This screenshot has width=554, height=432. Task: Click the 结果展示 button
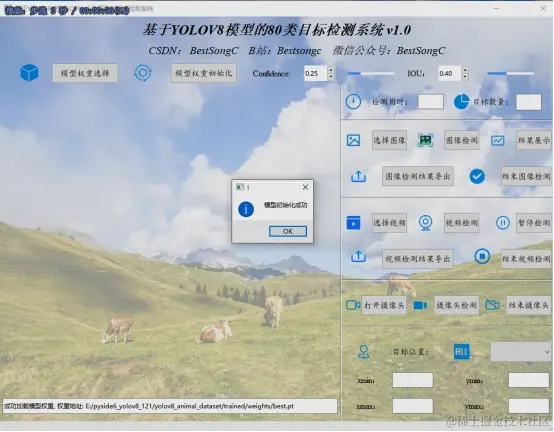point(534,140)
